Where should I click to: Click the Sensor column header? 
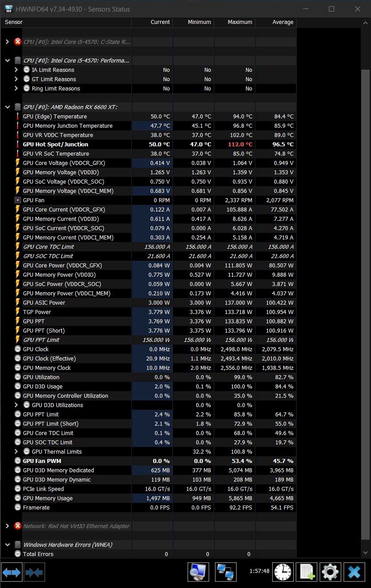click(x=66, y=22)
